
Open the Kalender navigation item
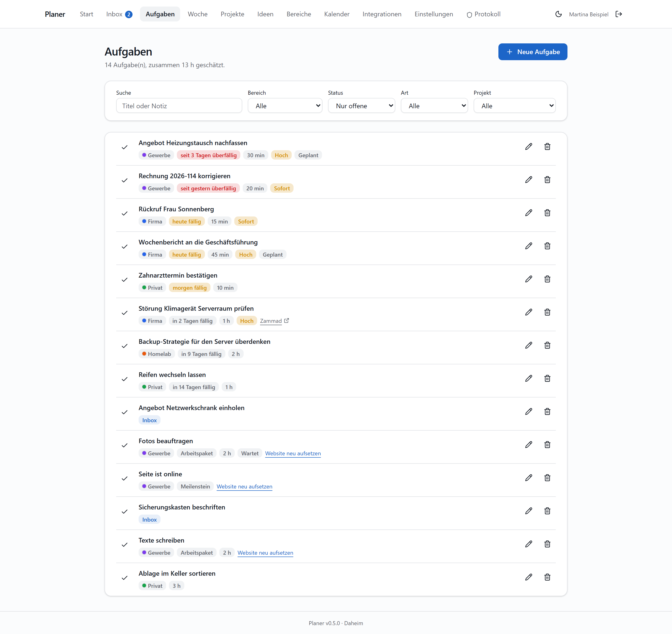coord(337,14)
